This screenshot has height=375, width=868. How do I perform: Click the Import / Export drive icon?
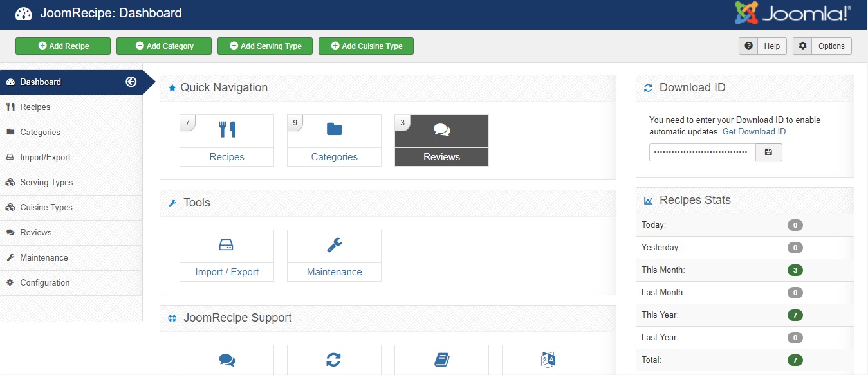point(226,244)
